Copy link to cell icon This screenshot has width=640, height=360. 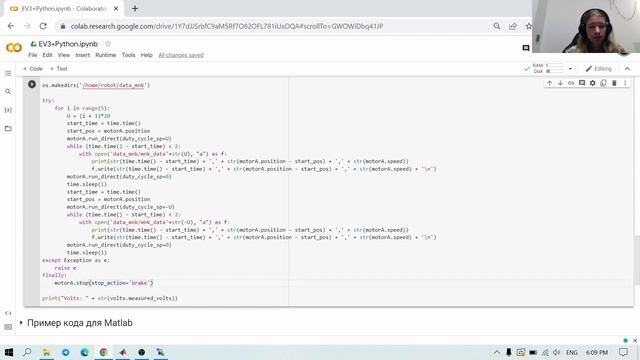click(571, 83)
